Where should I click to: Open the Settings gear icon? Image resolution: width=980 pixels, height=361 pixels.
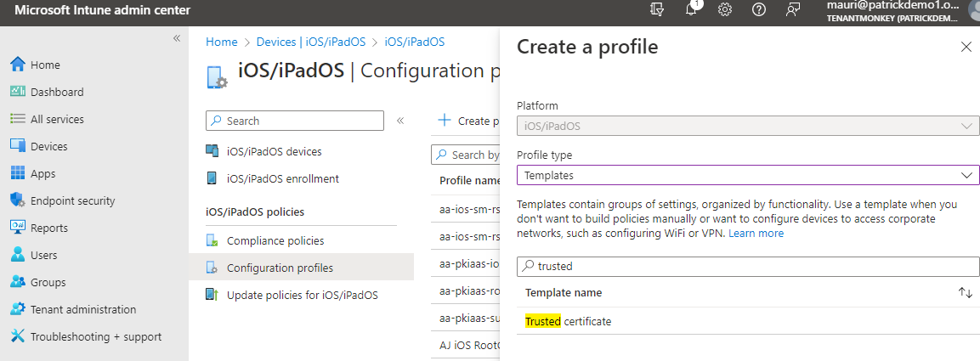click(725, 10)
